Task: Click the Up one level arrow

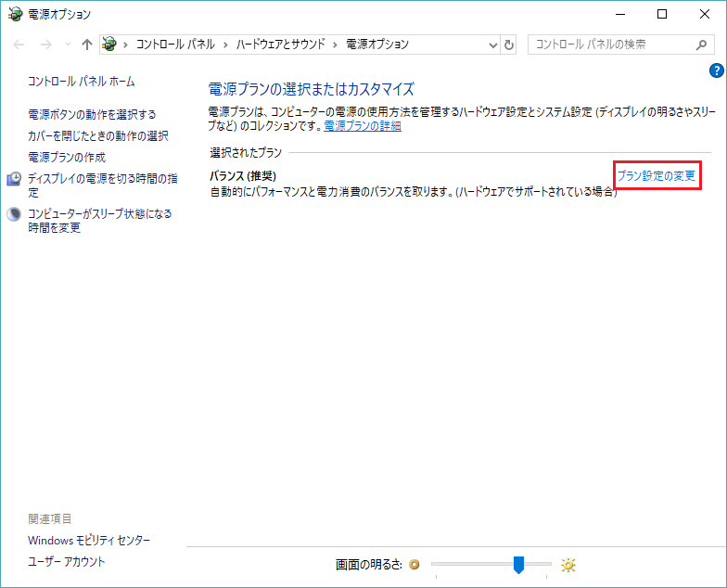Action: pyautogui.click(x=86, y=45)
